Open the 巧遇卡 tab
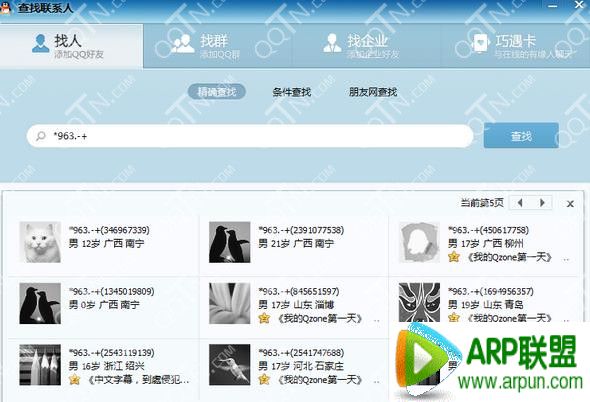Screen dimensions: 590x402 point(515,46)
